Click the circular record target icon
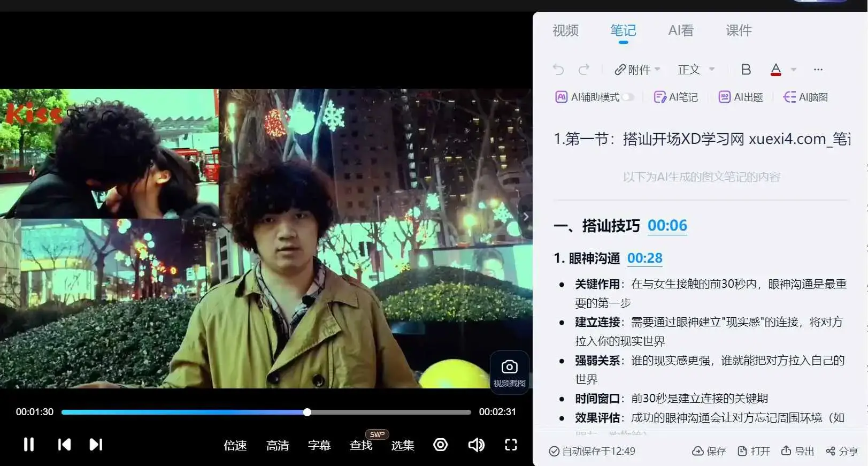Screen dimensions: 868x466 tap(441, 445)
